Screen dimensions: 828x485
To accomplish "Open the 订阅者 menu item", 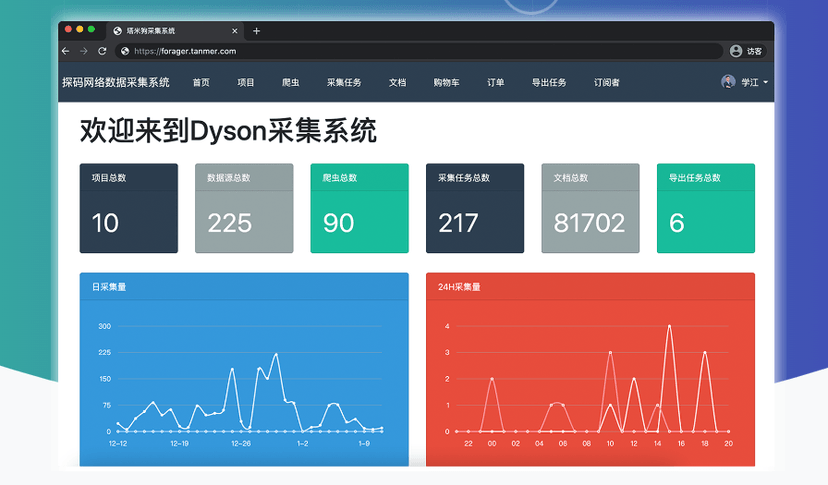I will [x=607, y=82].
